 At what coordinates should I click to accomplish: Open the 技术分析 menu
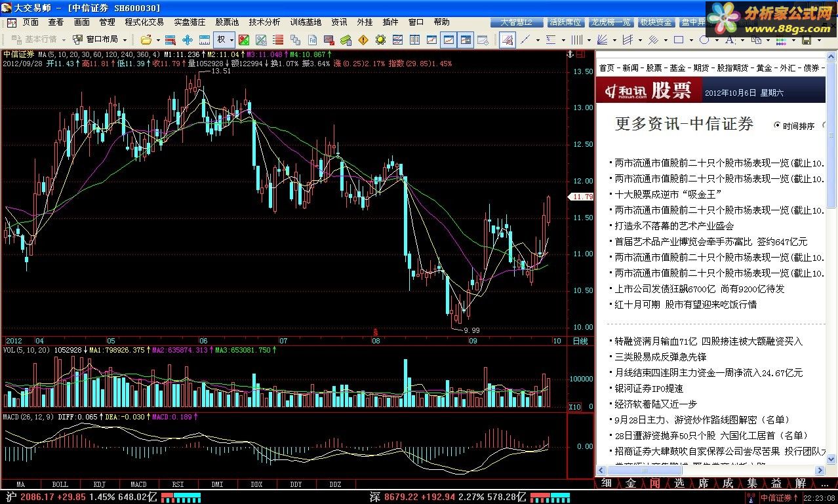264,22
